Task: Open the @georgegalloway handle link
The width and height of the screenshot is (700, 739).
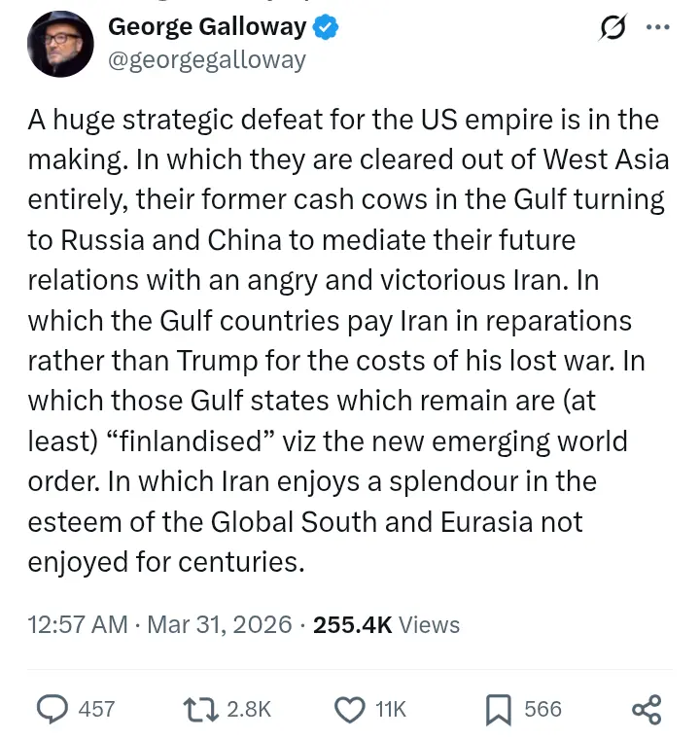Action: point(207,60)
